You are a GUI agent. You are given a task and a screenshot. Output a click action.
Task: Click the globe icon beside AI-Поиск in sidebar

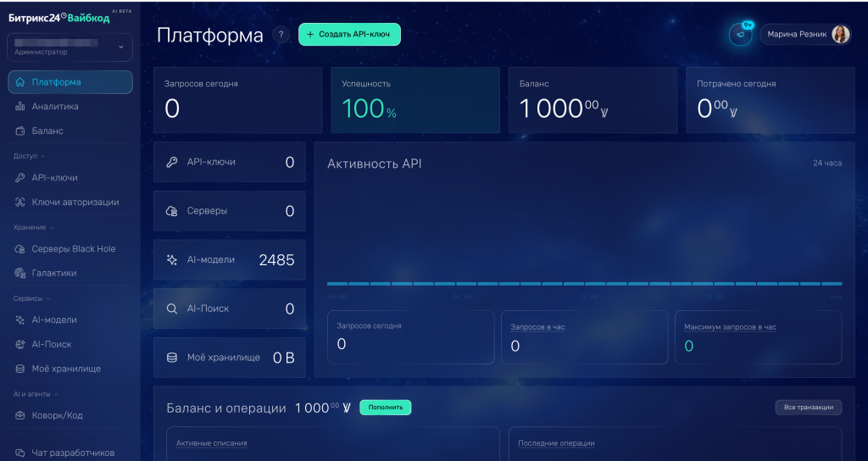coord(20,344)
